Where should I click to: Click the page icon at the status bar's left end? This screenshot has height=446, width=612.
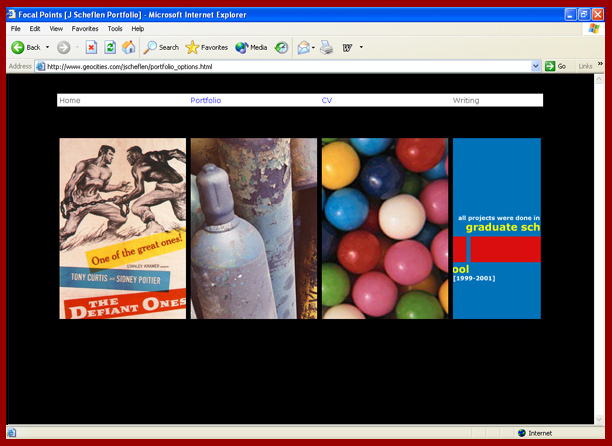11,433
